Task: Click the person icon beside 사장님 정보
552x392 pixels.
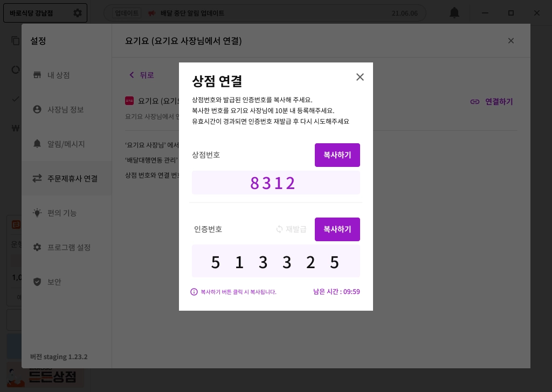Action: [37, 109]
